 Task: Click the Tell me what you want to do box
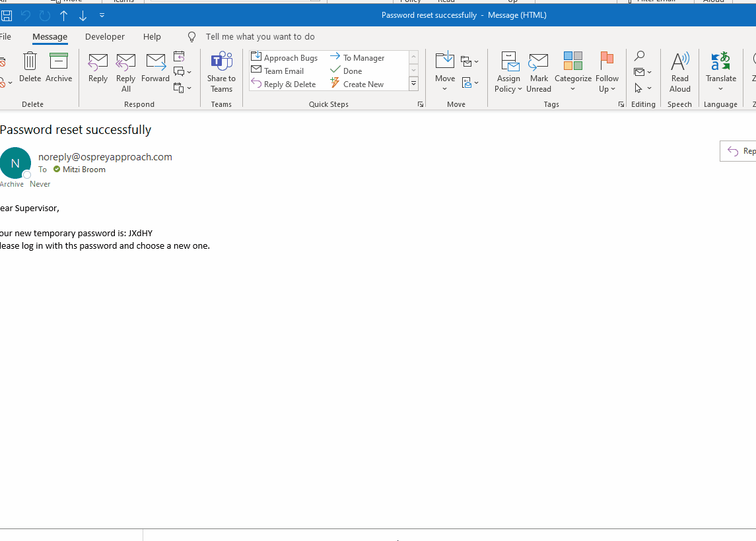pos(260,36)
